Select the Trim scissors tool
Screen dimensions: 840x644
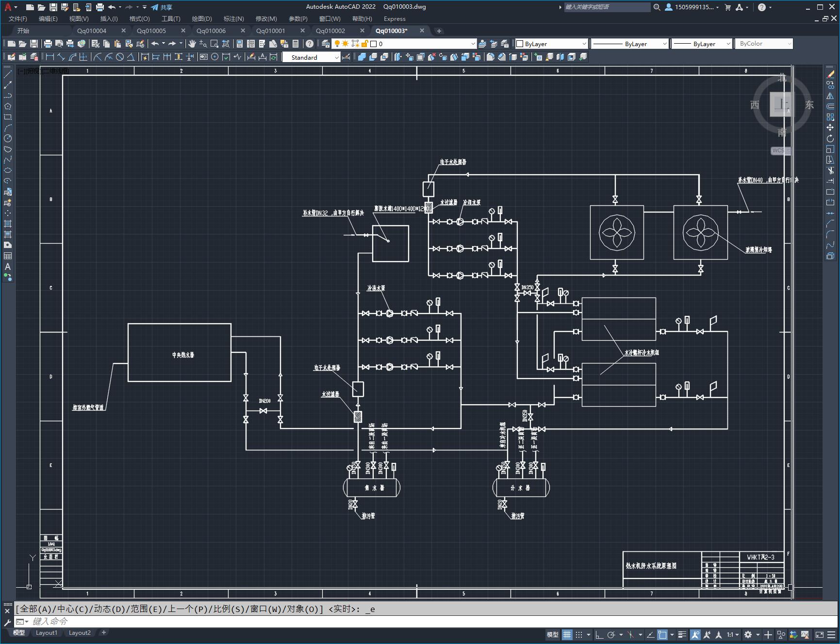(830, 170)
